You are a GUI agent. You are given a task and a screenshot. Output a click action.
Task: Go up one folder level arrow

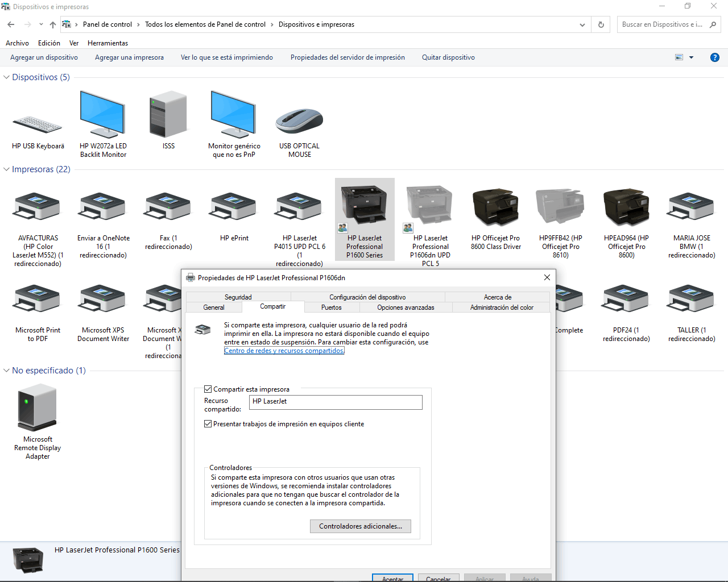[53, 24]
